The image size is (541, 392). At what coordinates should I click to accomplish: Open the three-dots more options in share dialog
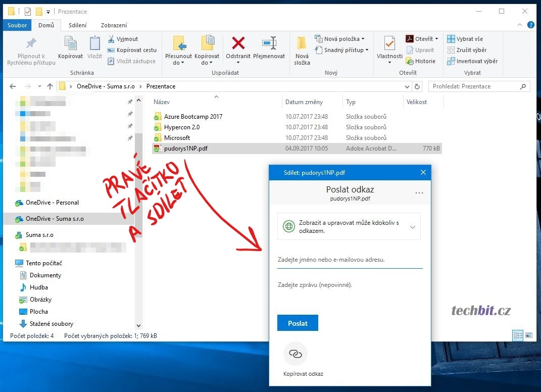419,193
